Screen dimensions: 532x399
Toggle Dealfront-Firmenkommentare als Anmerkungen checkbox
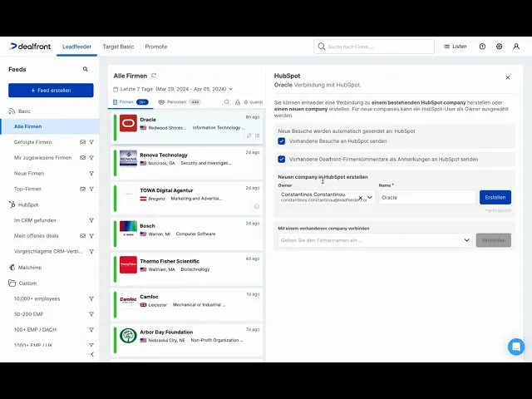pyautogui.click(x=281, y=159)
